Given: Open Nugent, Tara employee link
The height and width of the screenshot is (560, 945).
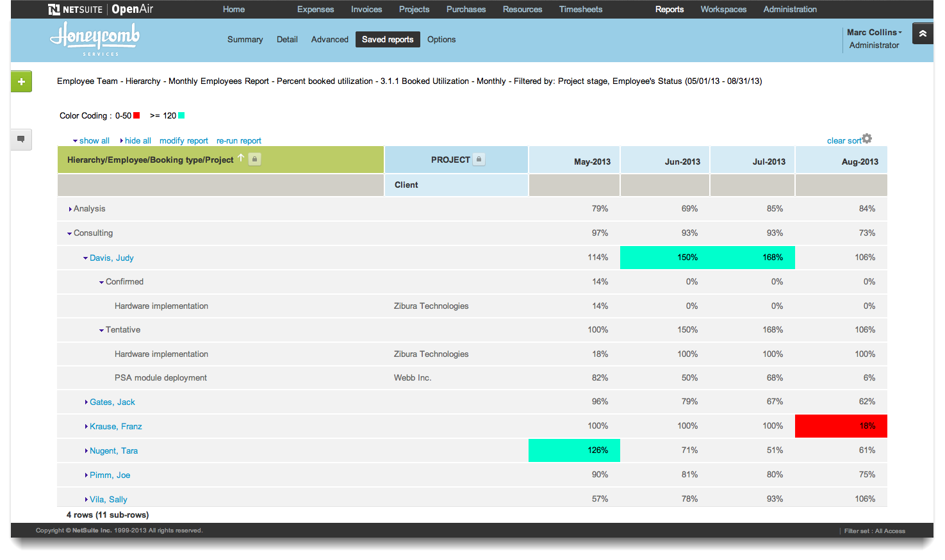Looking at the screenshot, I should pyautogui.click(x=113, y=451).
